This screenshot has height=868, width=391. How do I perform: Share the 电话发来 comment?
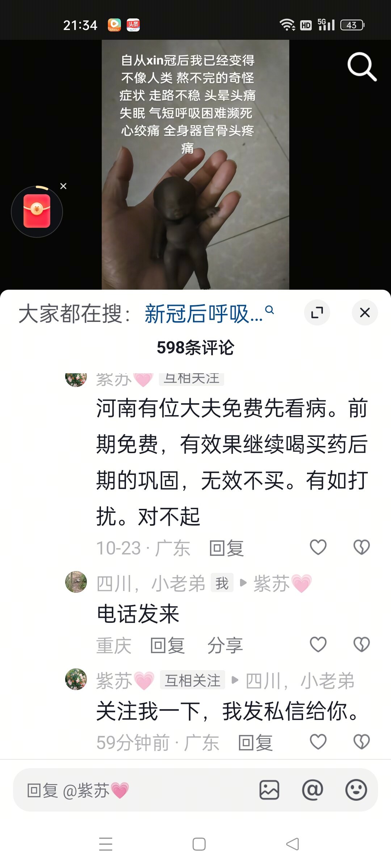click(225, 646)
